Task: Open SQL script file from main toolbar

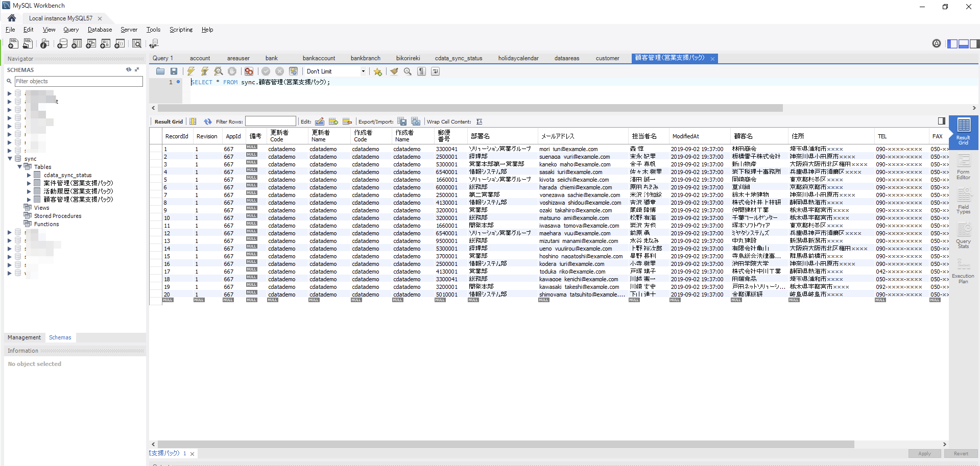Action: coord(28,44)
